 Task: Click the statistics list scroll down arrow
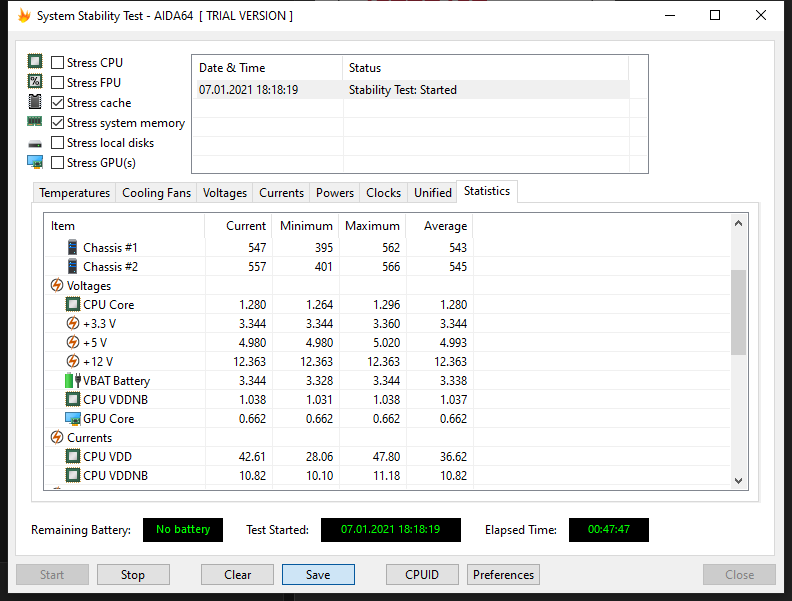[x=738, y=481]
